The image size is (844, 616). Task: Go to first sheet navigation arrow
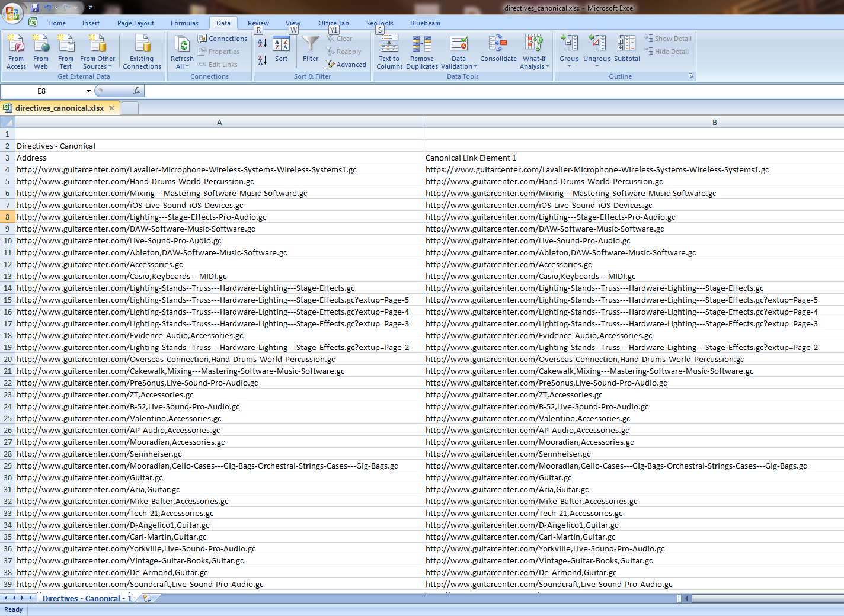click(5, 598)
